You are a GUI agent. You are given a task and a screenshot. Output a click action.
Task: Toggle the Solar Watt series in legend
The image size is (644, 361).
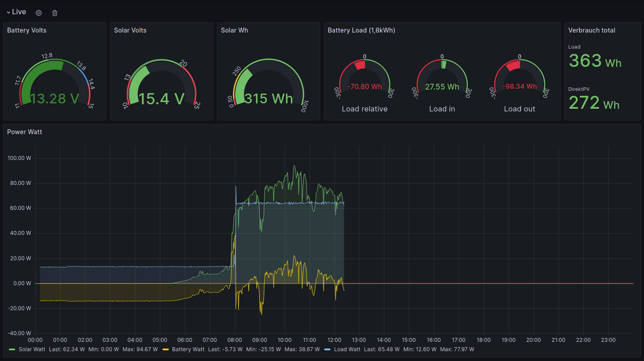(32, 349)
